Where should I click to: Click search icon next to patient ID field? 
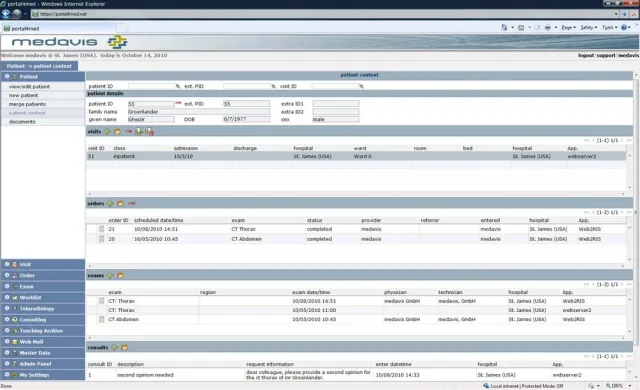tap(178, 86)
